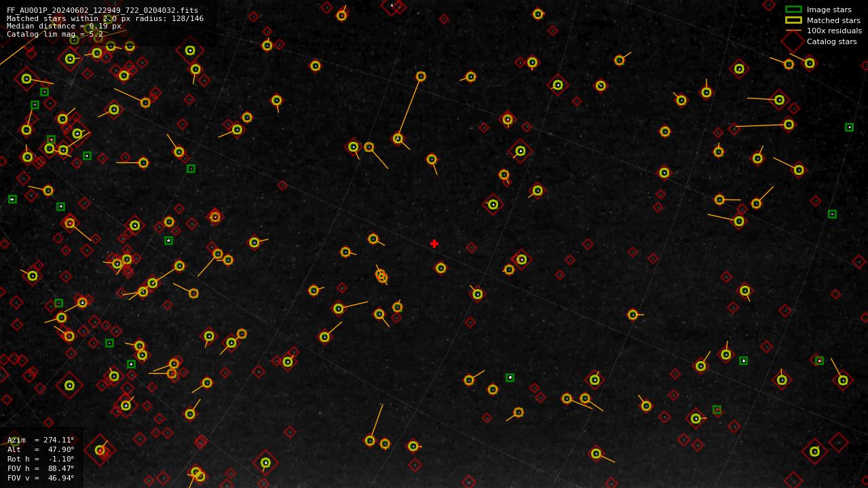Screen dimensions: 868x488
Task: Select the 'Rot h = -1.10°' value
Action: pos(41,459)
